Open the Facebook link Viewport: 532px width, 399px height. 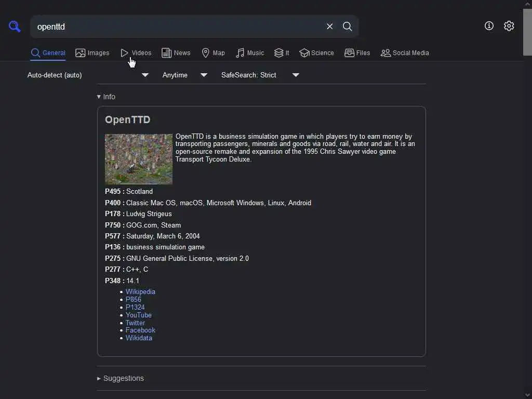pyautogui.click(x=140, y=330)
